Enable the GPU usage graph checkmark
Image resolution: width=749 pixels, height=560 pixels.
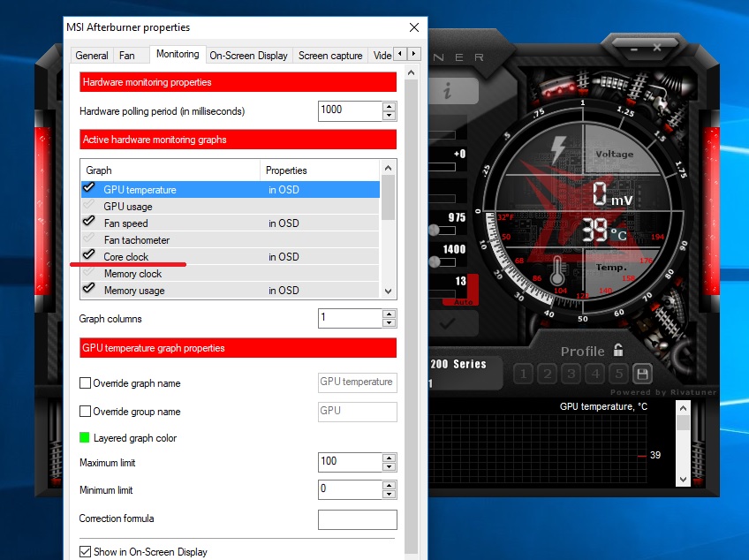[89, 205]
